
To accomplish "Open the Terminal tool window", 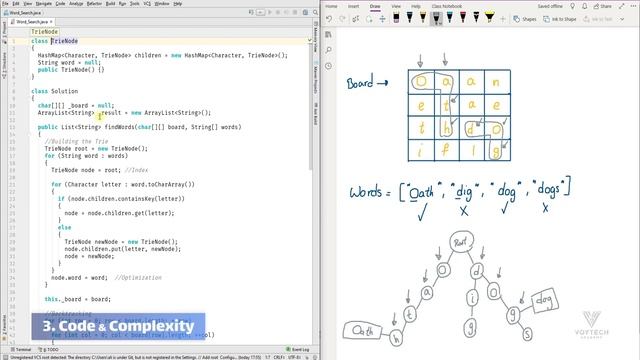I will [21, 350].
